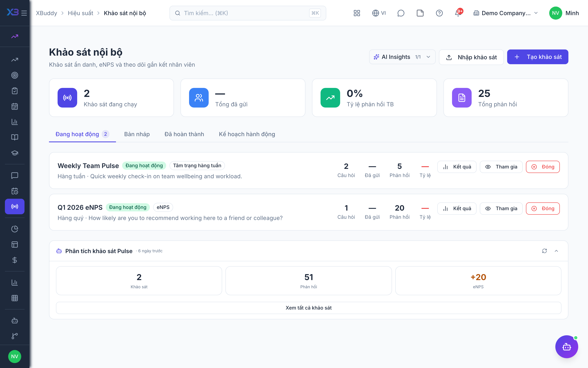Open the notifications bell
Screen dimensions: 588x368
coord(458,13)
